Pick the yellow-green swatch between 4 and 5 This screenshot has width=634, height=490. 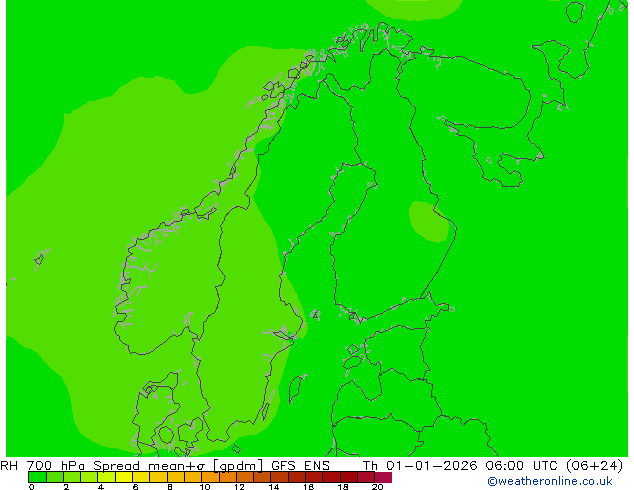click(x=106, y=477)
